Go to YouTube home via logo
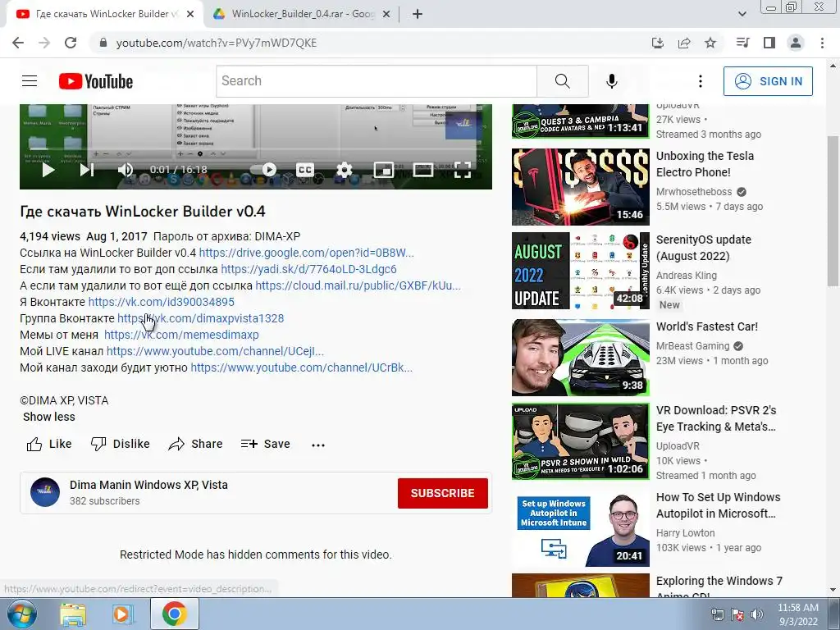This screenshot has height=630, width=840. [x=96, y=81]
